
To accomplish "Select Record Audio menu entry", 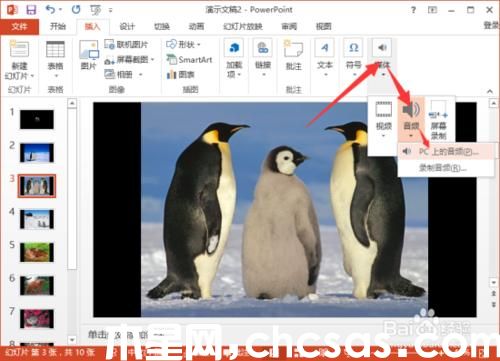I will (446, 168).
